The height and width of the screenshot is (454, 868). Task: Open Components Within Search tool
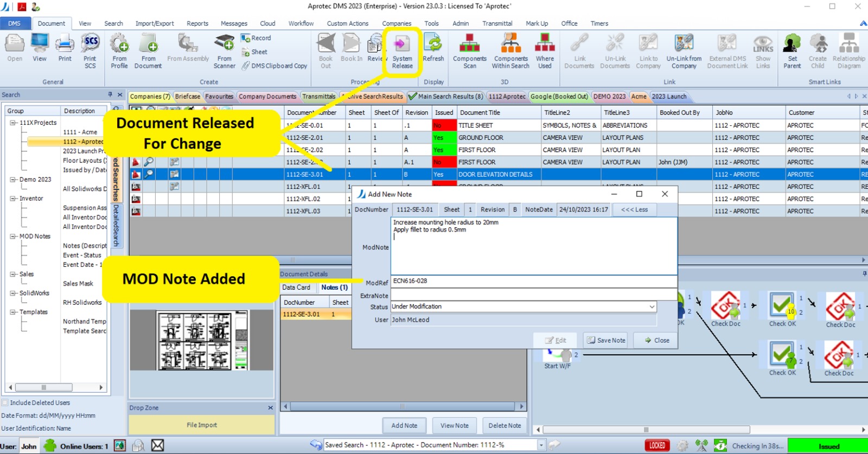510,51
